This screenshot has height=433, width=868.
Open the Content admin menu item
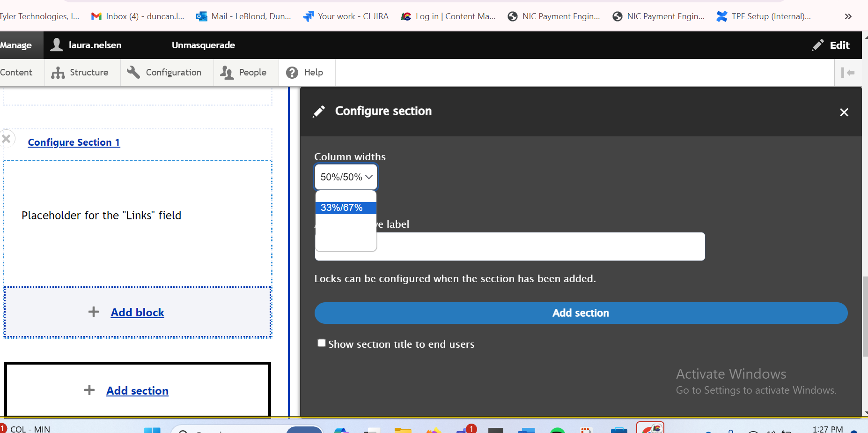(x=17, y=73)
